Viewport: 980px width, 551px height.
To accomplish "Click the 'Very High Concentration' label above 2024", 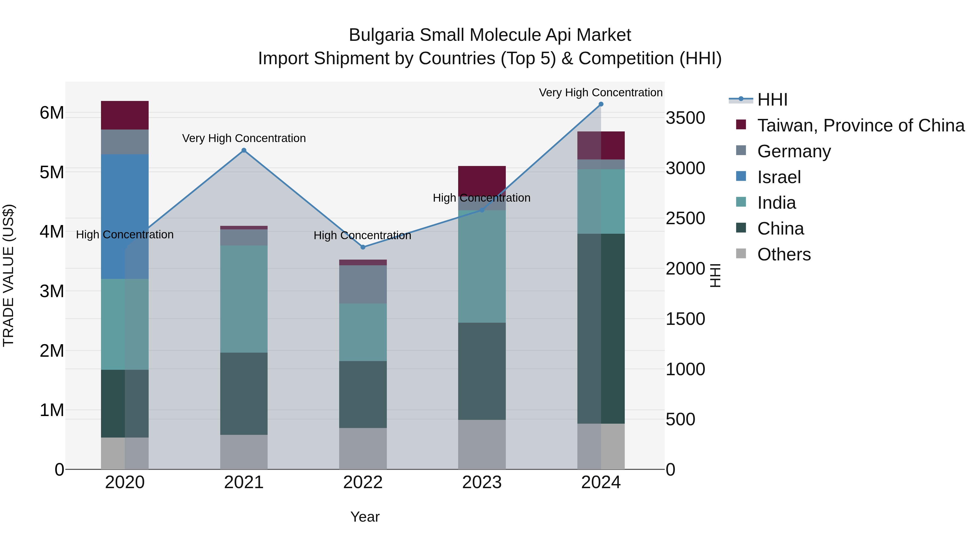I will (x=601, y=93).
